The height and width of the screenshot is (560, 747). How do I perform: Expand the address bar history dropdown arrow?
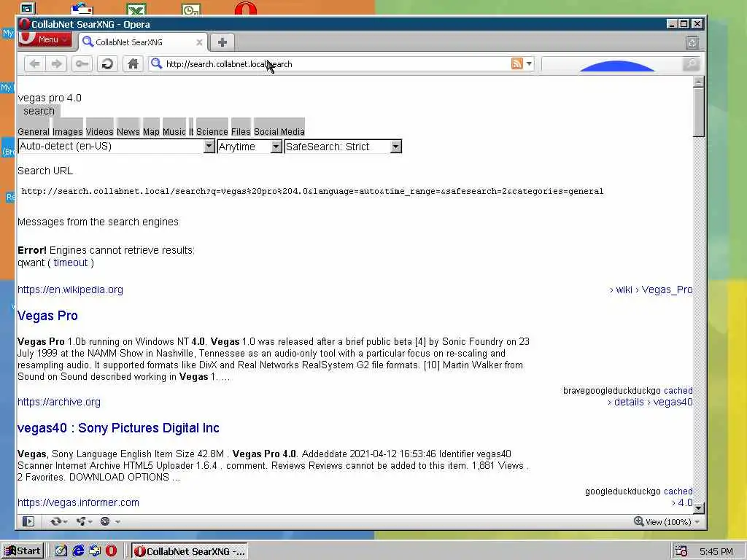(529, 64)
